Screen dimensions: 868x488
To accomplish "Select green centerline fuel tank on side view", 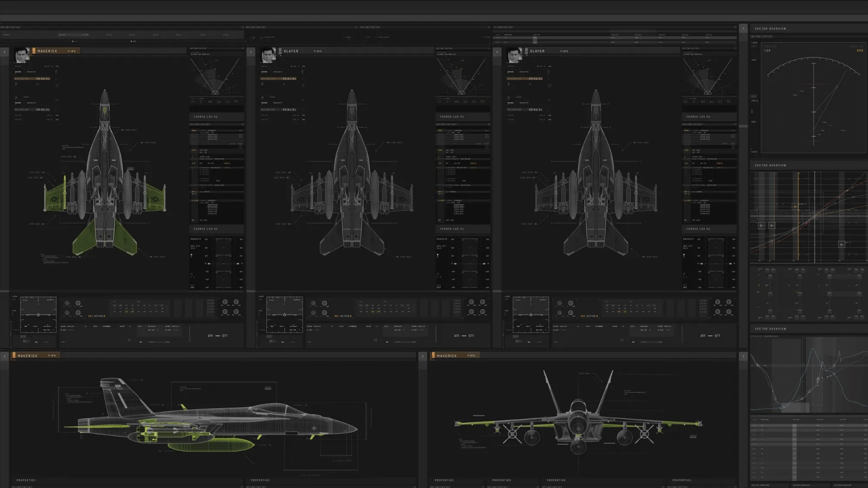I will click(211, 445).
